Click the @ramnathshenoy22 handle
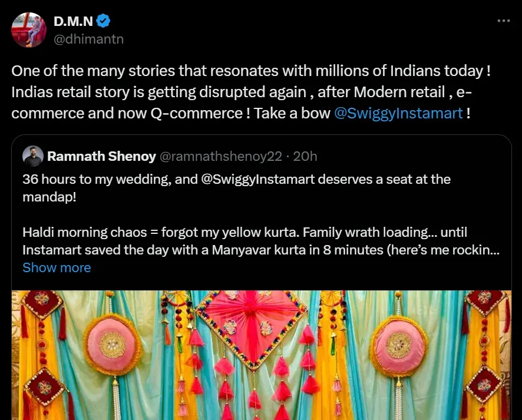Image resolution: width=522 pixels, height=420 pixels. (222, 156)
